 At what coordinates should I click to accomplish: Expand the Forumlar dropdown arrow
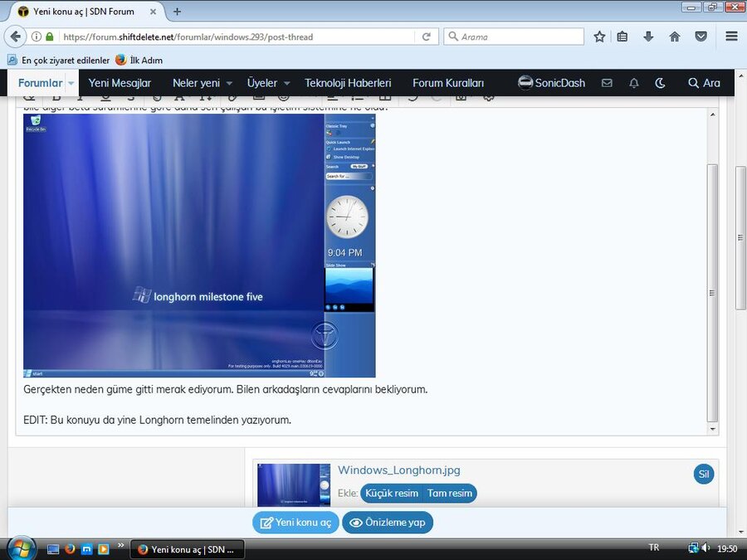(71, 83)
